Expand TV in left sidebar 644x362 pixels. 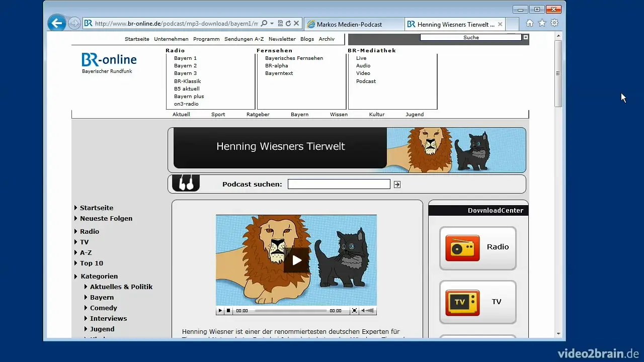click(82, 242)
